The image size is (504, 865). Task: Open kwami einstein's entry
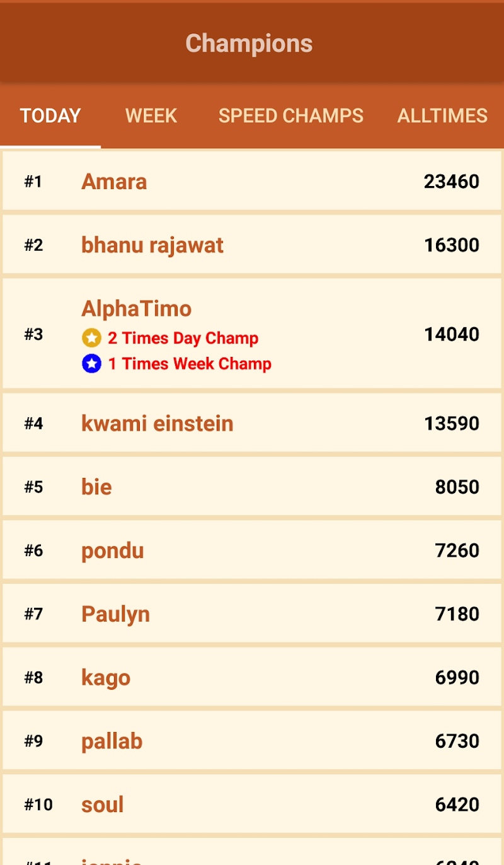tap(157, 423)
